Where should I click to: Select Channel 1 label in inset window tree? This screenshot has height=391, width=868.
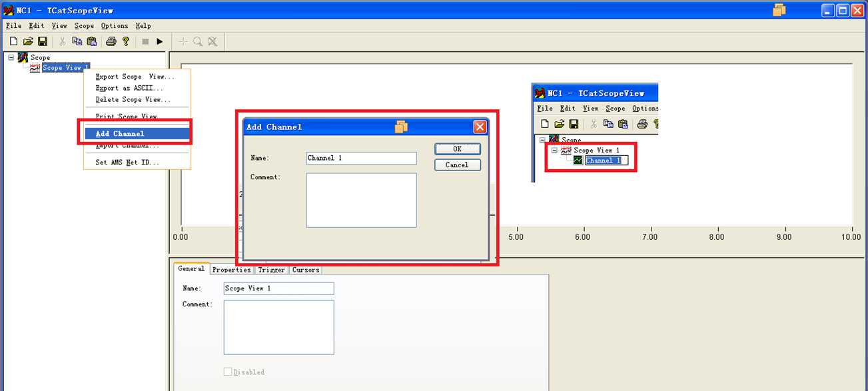pos(606,160)
